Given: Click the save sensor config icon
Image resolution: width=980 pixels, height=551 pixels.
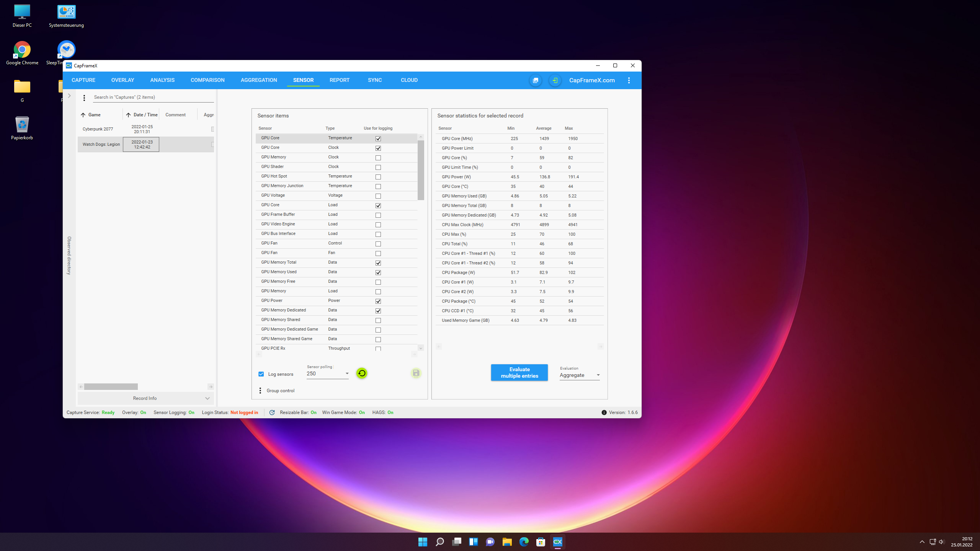Looking at the screenshot, I should [x=416, y=373].
